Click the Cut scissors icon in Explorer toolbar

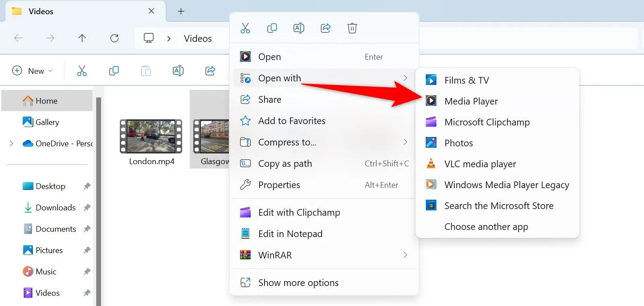pyautogui.click(x=82, y=71)
